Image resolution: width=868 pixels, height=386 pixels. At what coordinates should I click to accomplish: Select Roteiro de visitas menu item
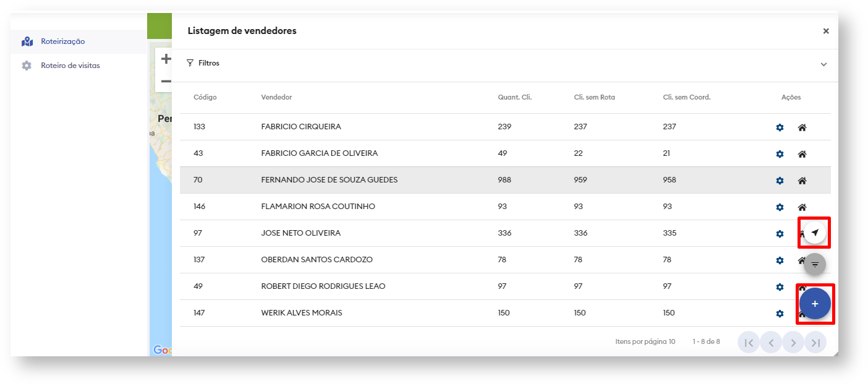pos(70,66)
